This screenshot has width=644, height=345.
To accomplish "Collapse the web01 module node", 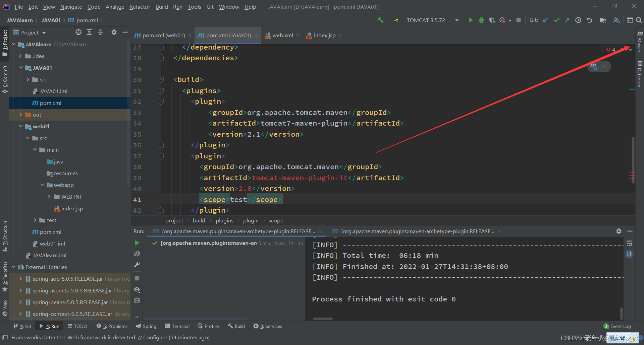I will point(20,126).
